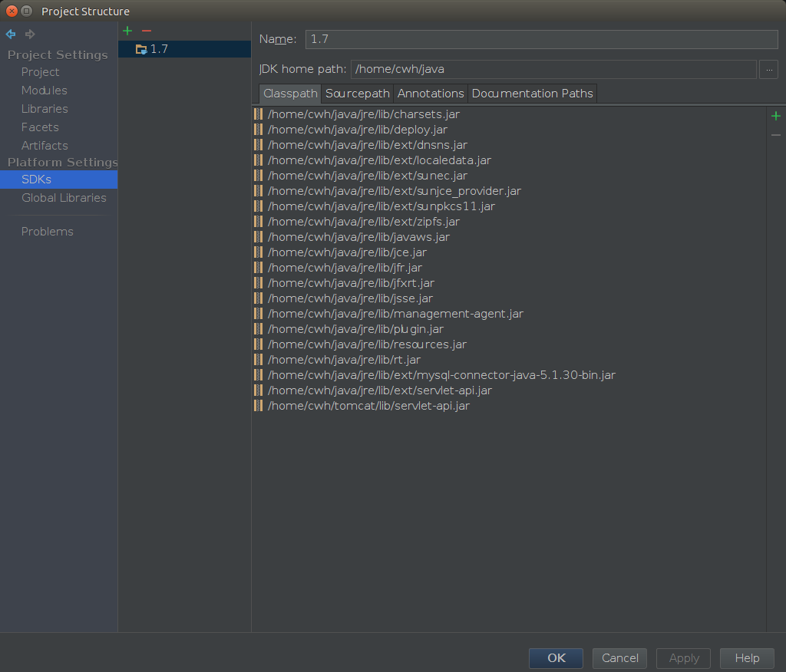Viewport: 786px width, 672px height.
Task: Select the mysql-connector-java jar entry
Action: click(x=441, y=375)
